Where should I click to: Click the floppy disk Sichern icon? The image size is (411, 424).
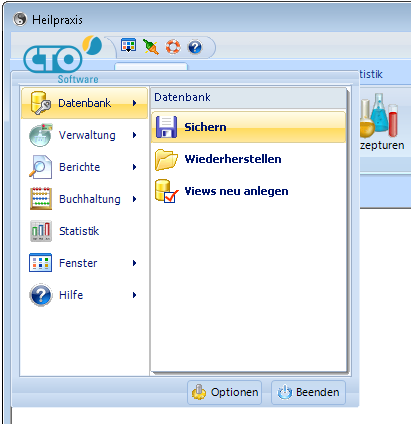coord(167,127)
